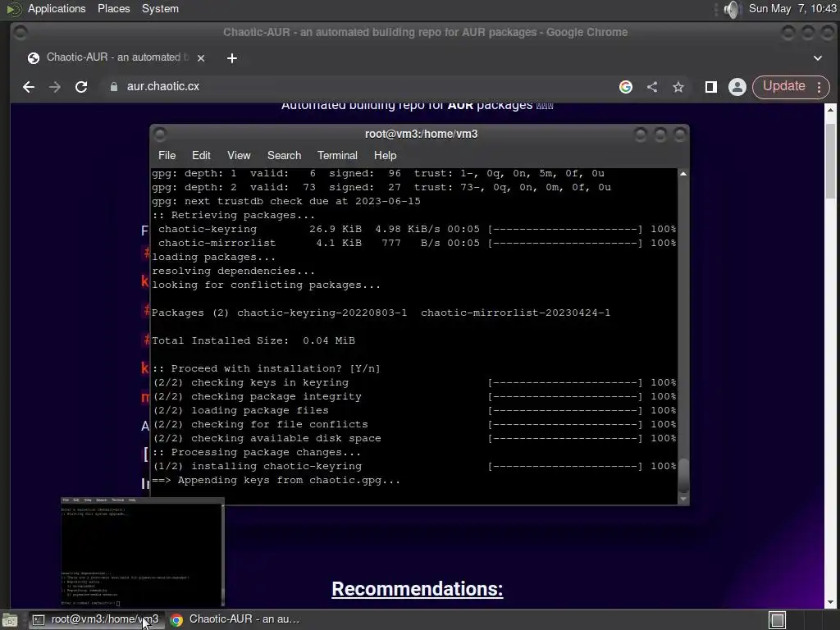The image size is (840, 630).
Task: Open a new Chrome tab
Action: [232, 58]
